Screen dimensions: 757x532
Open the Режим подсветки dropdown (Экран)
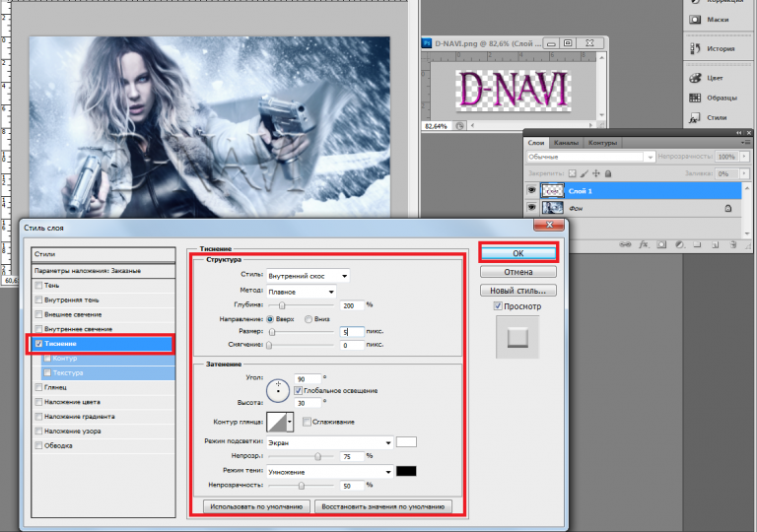pyautogui.click(x=330, y=442)
